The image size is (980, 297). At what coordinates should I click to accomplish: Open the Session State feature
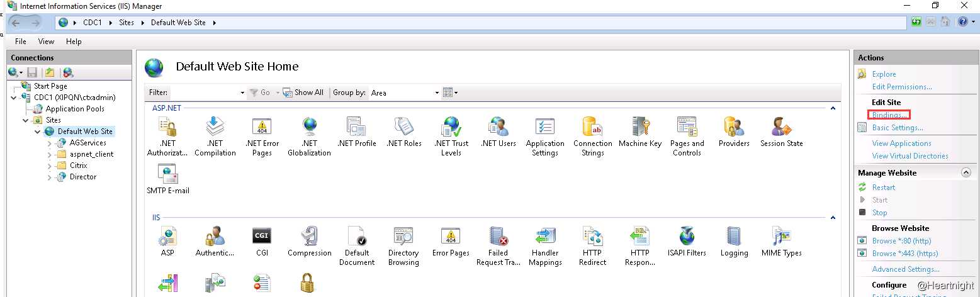(x=781, y=132)
